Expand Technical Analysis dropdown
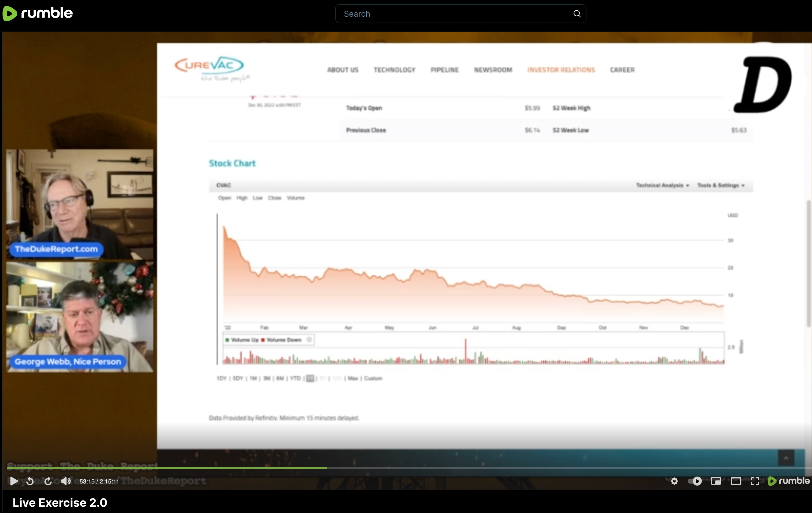The height and width of the screenshot is (513, 812). click(x=662, y=185)
